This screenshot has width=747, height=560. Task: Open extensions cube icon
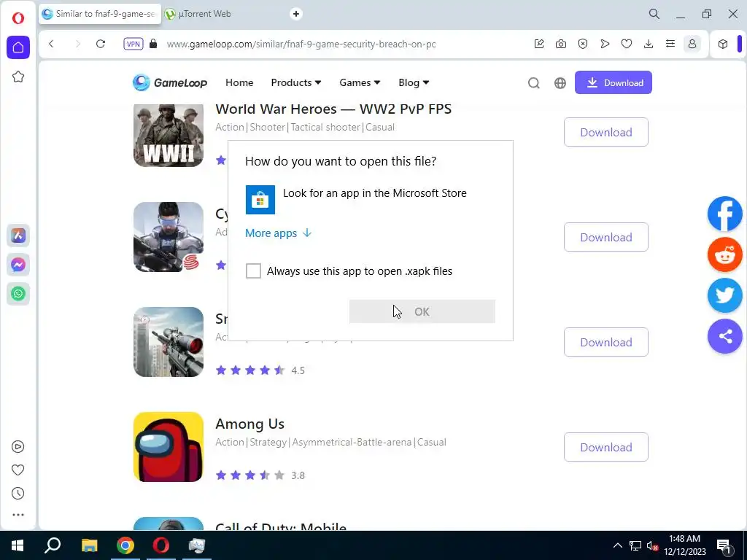[723, 44]
